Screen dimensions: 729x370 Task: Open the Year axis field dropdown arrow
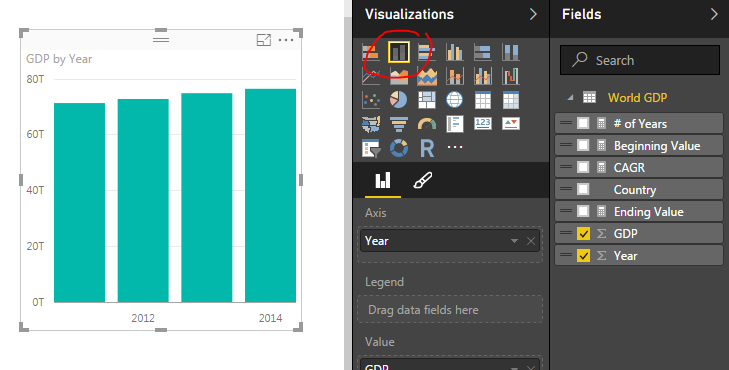point(514,241)
